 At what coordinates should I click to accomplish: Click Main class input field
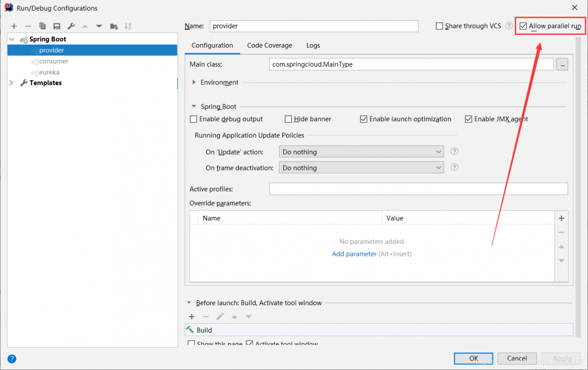(x=412, y=64)
